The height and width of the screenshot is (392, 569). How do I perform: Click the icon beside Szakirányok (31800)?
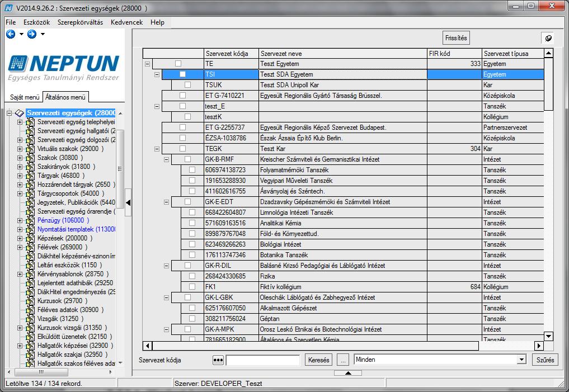tap(30, 167)
